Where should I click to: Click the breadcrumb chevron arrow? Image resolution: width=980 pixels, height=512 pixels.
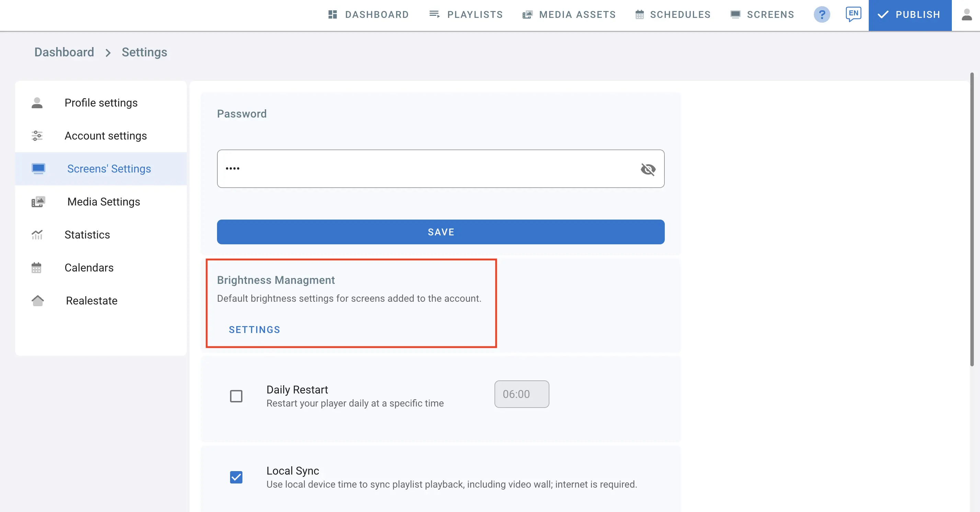pos(108,53)
